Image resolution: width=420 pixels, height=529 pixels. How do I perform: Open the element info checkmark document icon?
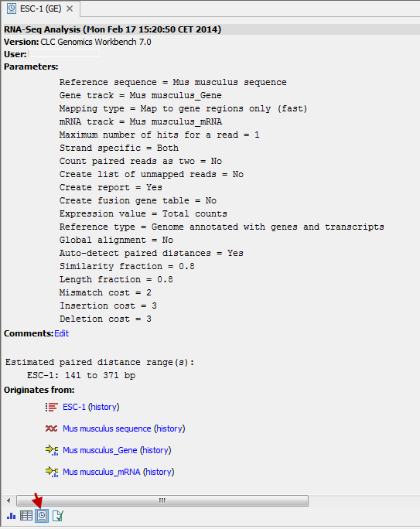point(58,516)
